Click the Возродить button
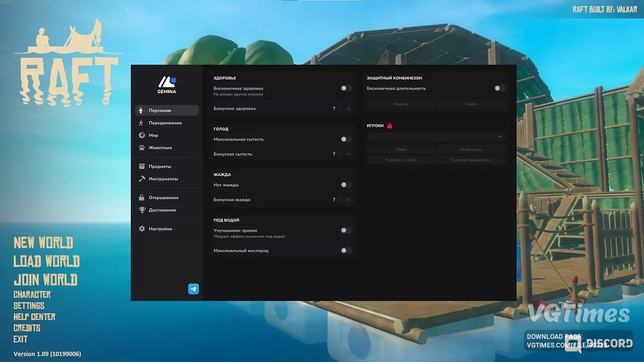Screen dimensions: 644x362 (471, 150)
